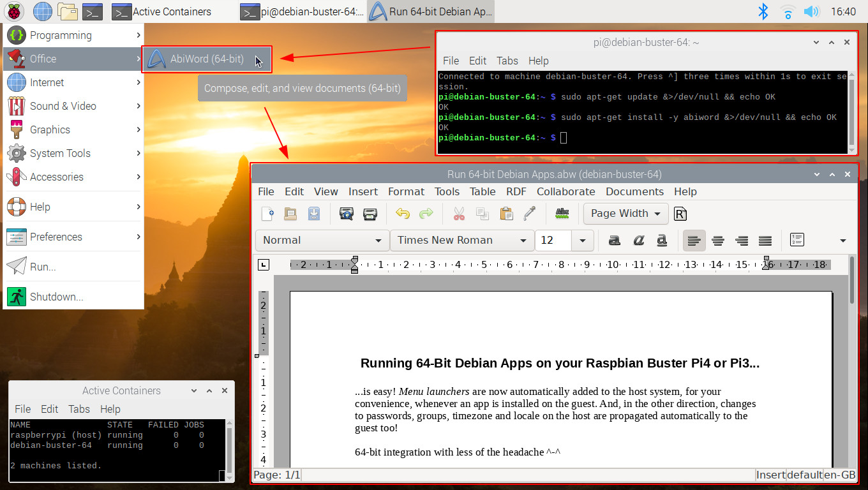Open the Collaborate menu in AbiWord
Viewport: 868px width, 490px height.
(x=565, y=191)
